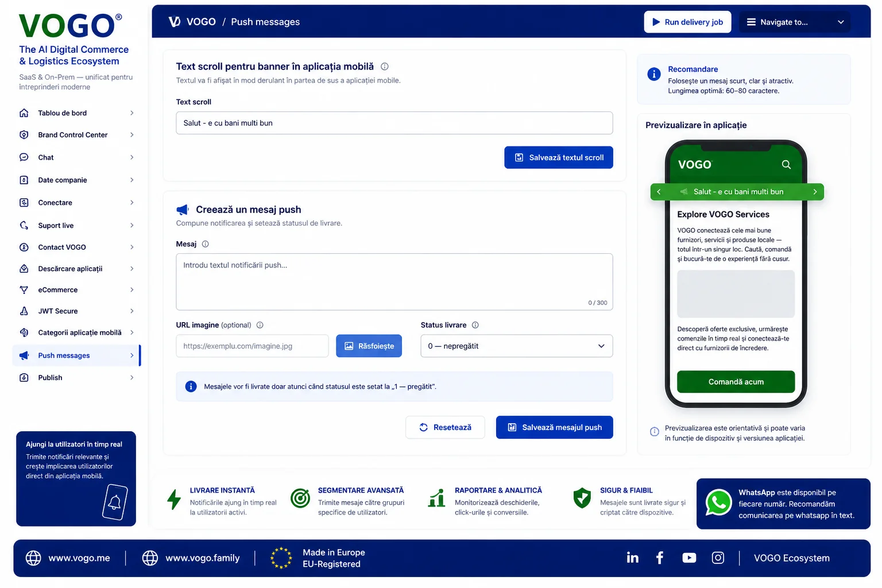Click the Date companie icon
This screenshot has width=882, height=588.
[24, 180]
